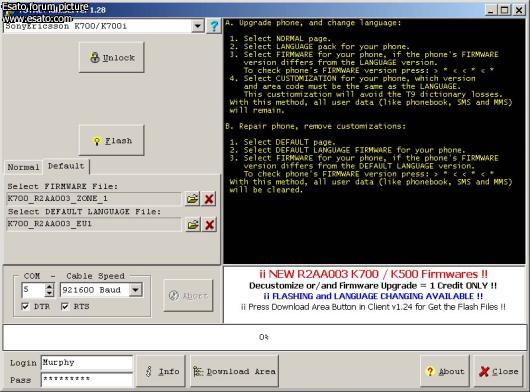The width and height of the screenshot is (530, 392).
Task: Browse for DEFAULT LANGUAGE file folder icon
Action: click(192, 224)
